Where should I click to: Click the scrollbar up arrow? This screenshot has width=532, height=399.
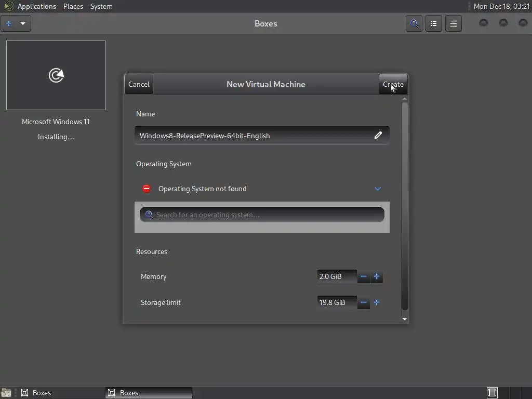click(404, 99)
